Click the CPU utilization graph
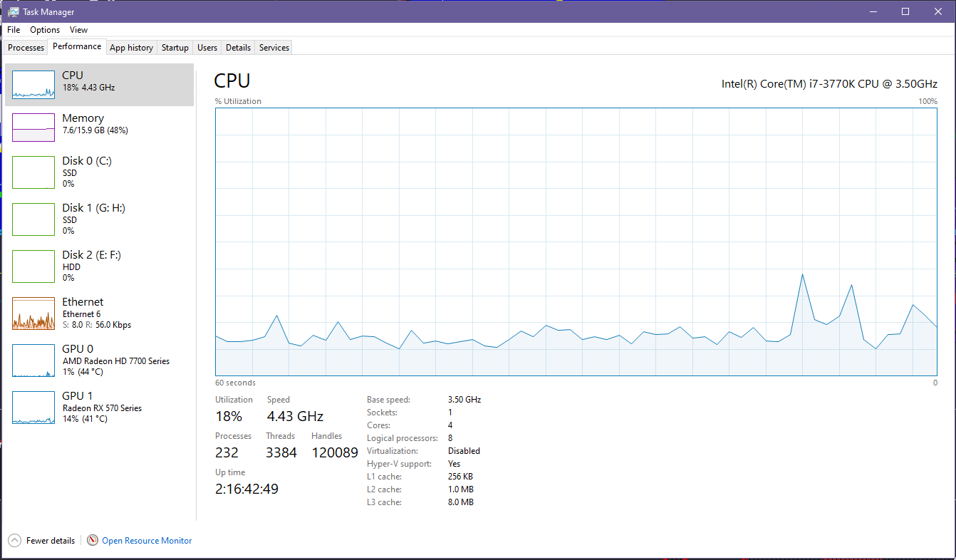This screenshot has width=956, height=560. [x=576, y=242]
